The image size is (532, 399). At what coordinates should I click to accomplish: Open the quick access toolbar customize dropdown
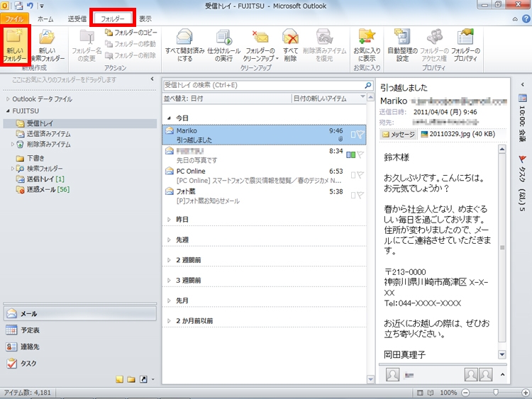(x=42, y=6)
